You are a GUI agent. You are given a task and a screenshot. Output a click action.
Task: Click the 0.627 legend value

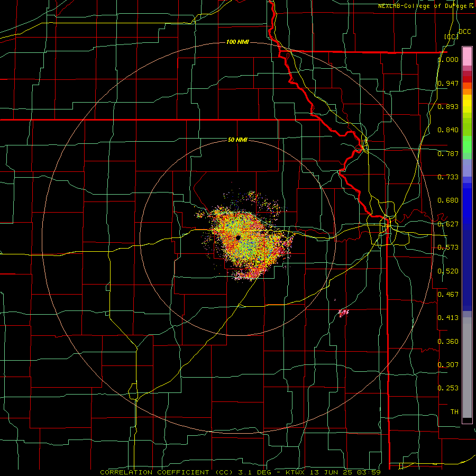point(448,224)
